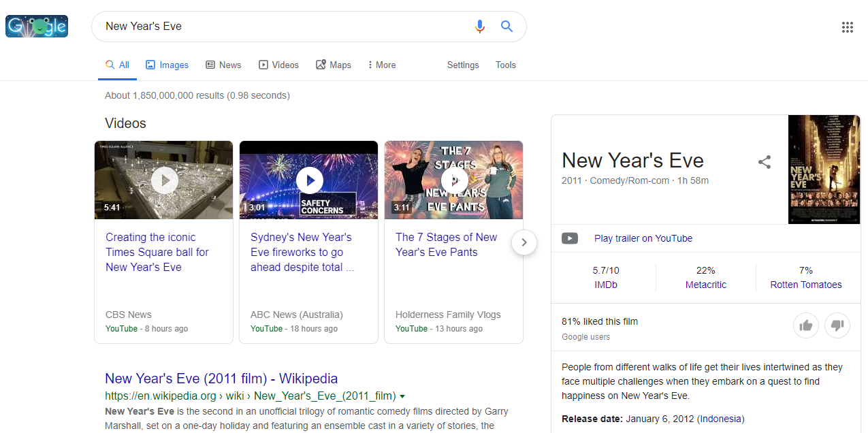Switch to the News tab
Viewport: 868px width, 433px height.
223,65
